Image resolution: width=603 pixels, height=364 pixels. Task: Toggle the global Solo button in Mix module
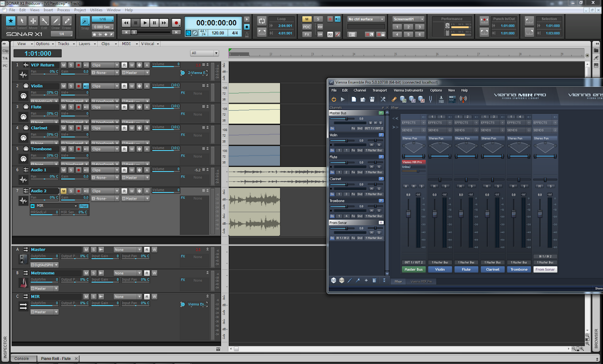318,19
